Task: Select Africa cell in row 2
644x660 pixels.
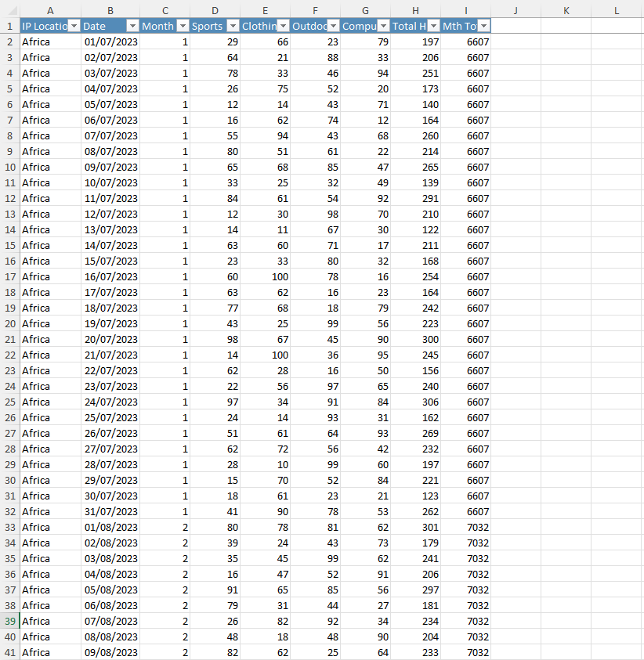Action: pyautogui.click(x=51, y=42)
